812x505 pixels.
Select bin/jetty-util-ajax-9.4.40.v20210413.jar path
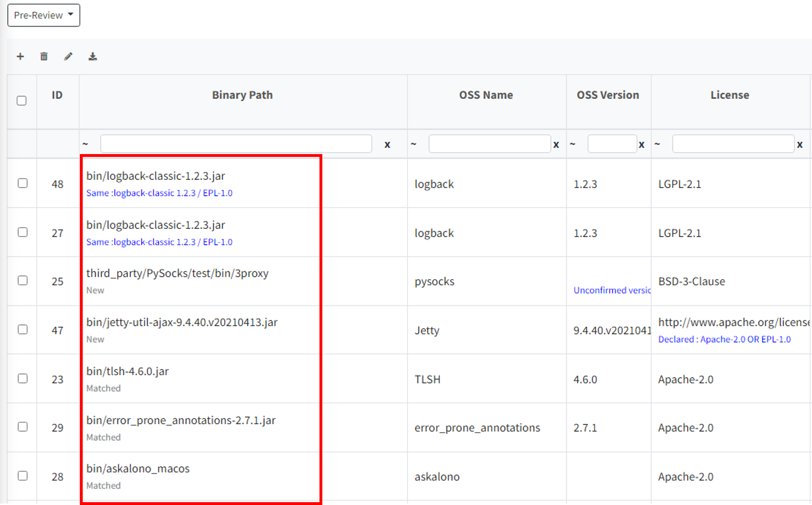click(182, 322)
